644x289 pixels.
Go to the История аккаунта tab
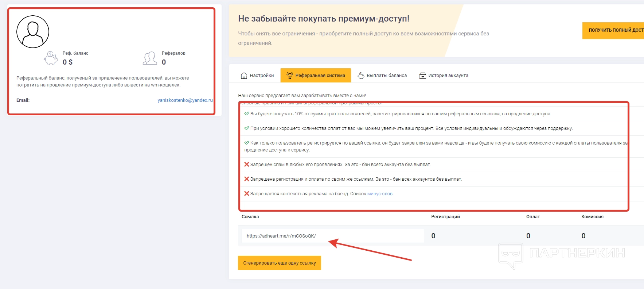[444, 76]
